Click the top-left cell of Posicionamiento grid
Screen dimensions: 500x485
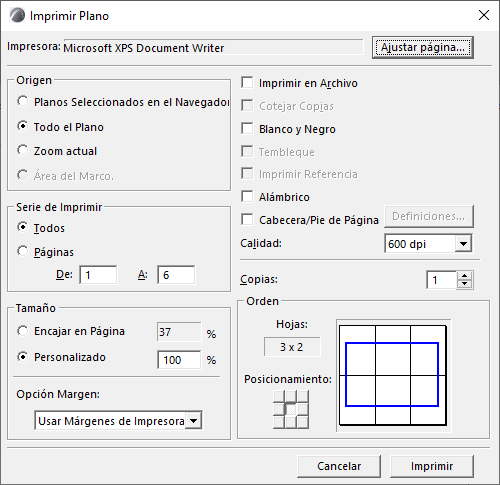(278, 396)
